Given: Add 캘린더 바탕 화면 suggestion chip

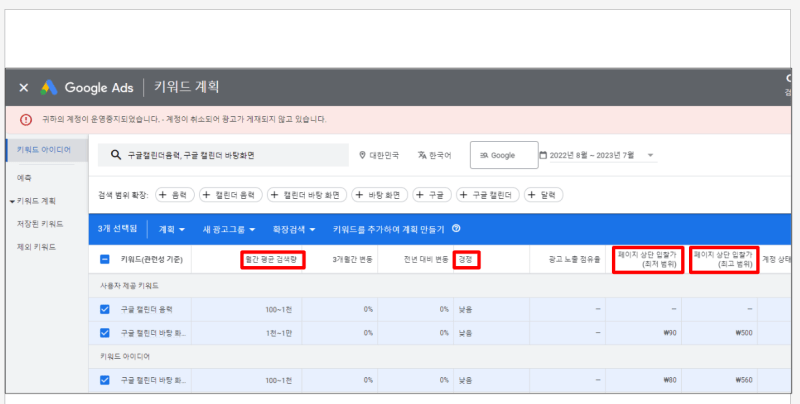Looking at the screenshot, I should click(307, 195).
